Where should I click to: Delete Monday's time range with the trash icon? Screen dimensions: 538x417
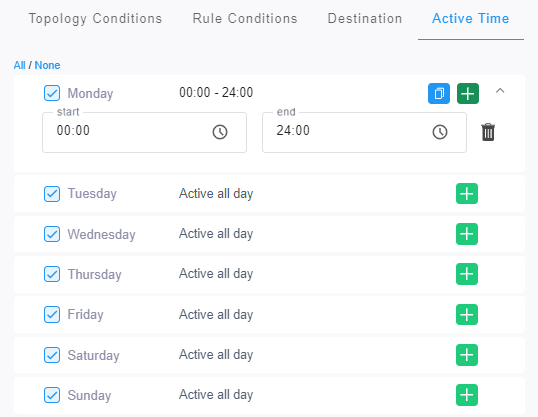[x=488, y=132]
